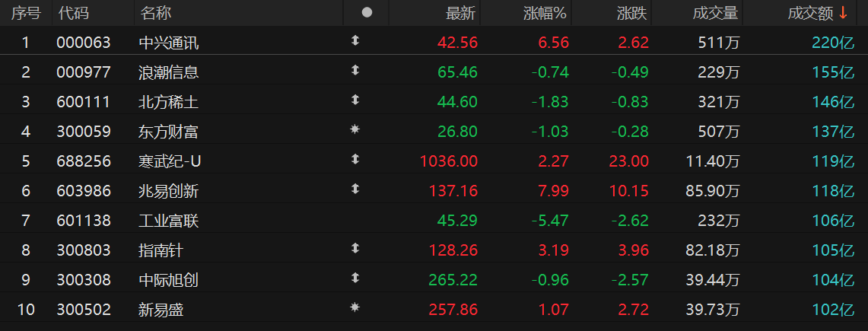
Task: Click the margin-trading icon in 兆易创新 row
Action: (355, 189)
